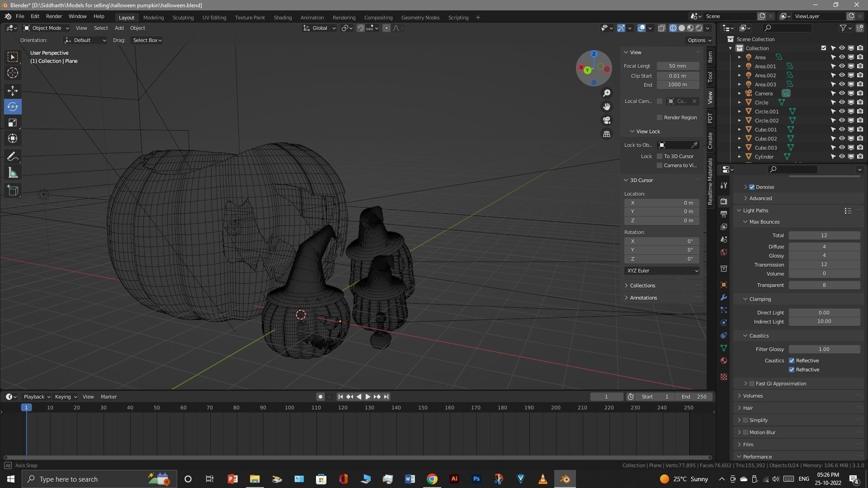Viewport: 868px width, 488px height.
Task: Click the viewport zoom magnifier icon
Action: 607,93
